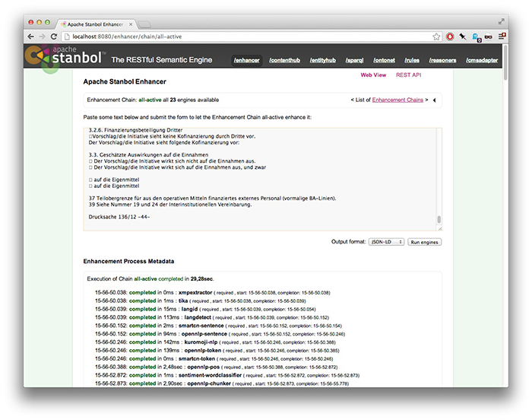Viewport: 532px width, 420px height.
Task: Open the /enhancer navigation item
Action: (247, 60)
